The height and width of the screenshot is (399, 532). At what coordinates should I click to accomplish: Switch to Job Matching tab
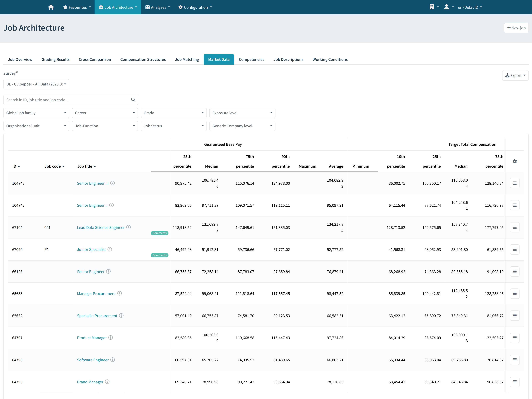pos(187,59)
